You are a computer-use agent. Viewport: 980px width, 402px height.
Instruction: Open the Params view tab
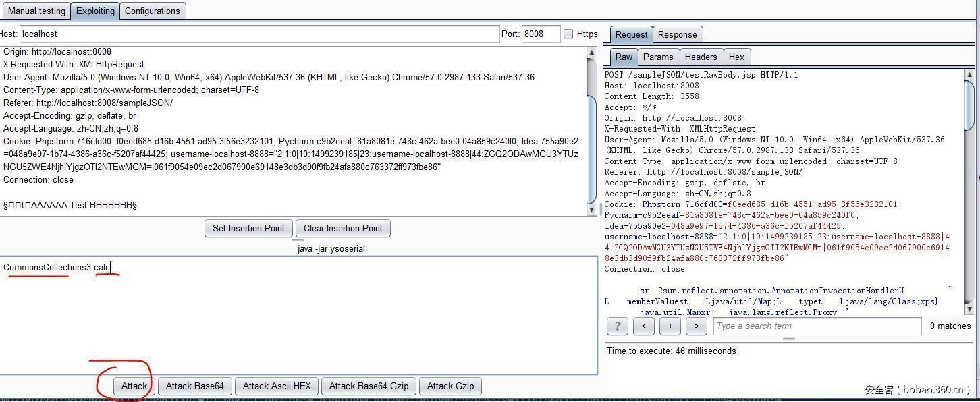click(x=657, y=57)
